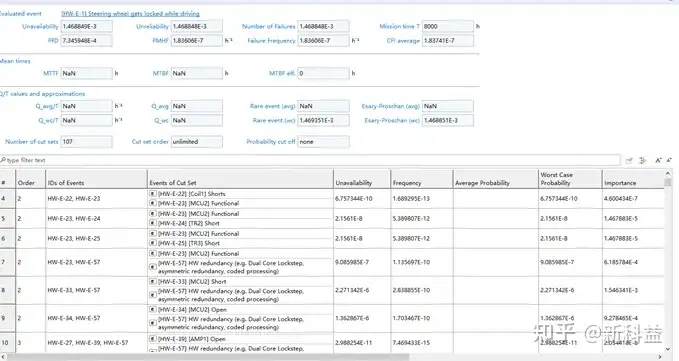
Task: Click the increase font size icon
Action: tap(658, 161)
